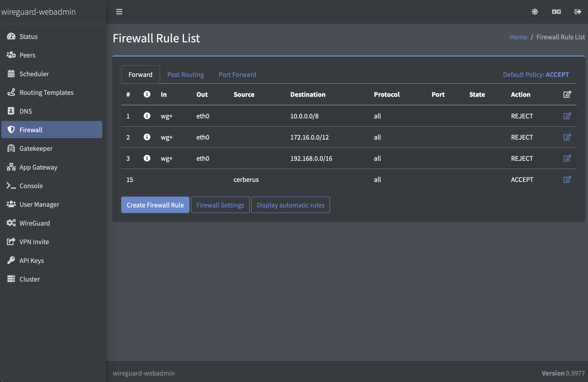Select Routing Templates from the sidebar
This screenshot has height=382, width=588.
coord(46,92)
